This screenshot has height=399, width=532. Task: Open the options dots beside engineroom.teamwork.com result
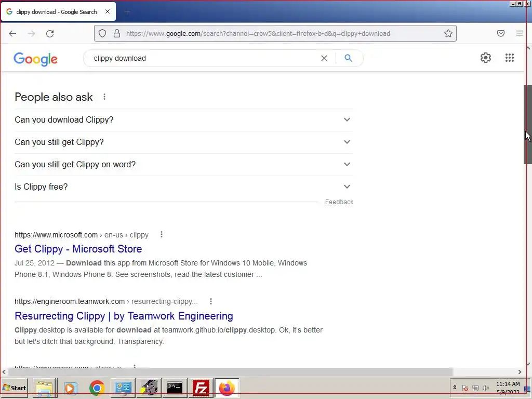[x=211, y=301]
